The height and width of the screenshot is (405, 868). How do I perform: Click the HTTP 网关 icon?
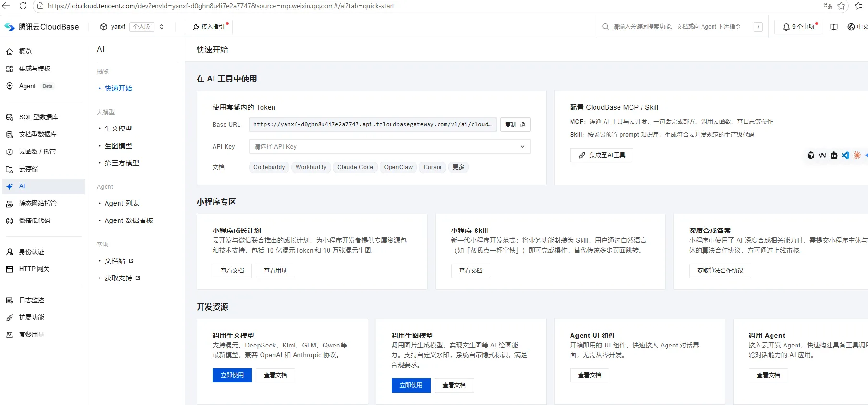[10, 269]
